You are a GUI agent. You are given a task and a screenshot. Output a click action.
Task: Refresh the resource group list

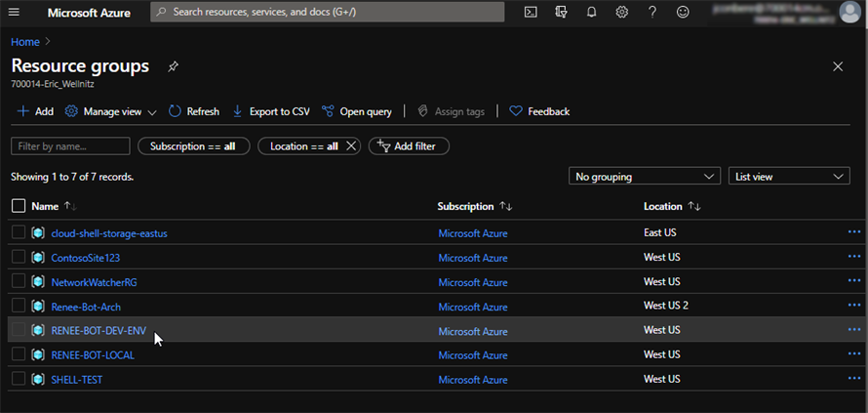pos(194,111)
